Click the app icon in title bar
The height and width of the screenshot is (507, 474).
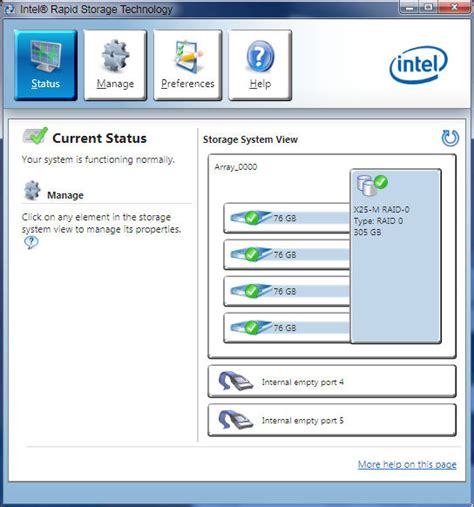click(x=9, y=9)
